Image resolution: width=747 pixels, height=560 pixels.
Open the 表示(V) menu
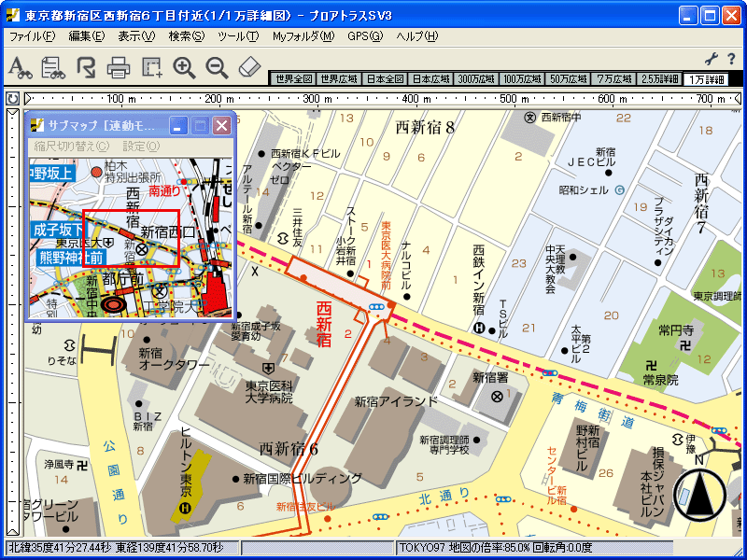[x=136, y=36]
